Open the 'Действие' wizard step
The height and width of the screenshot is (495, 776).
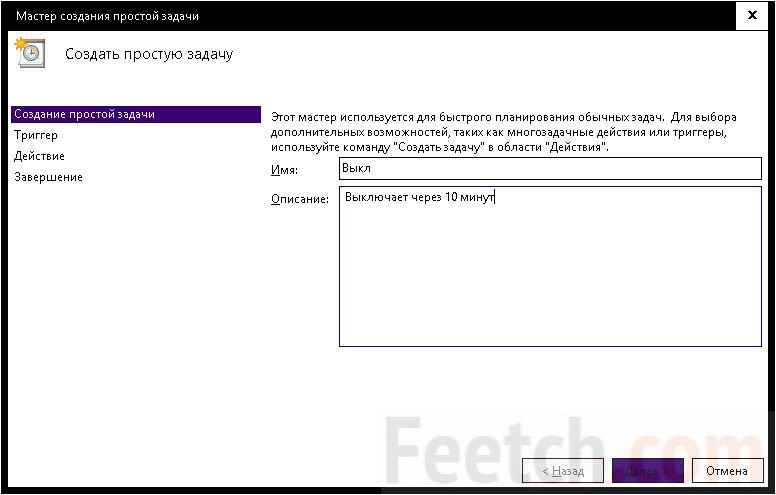click(40, 156)
